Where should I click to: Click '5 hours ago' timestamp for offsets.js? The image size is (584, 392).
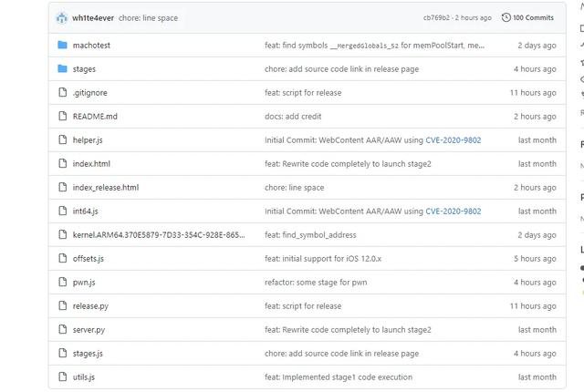535,259
